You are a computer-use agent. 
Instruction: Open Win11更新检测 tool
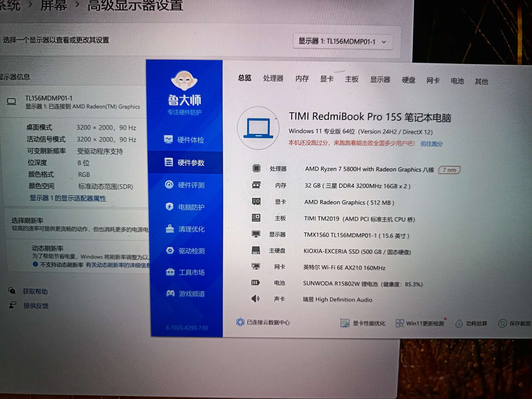pos(420,323)
